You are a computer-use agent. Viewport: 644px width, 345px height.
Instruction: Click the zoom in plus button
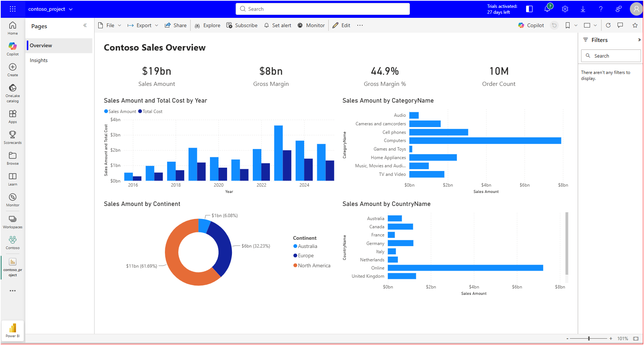point(611,339)
